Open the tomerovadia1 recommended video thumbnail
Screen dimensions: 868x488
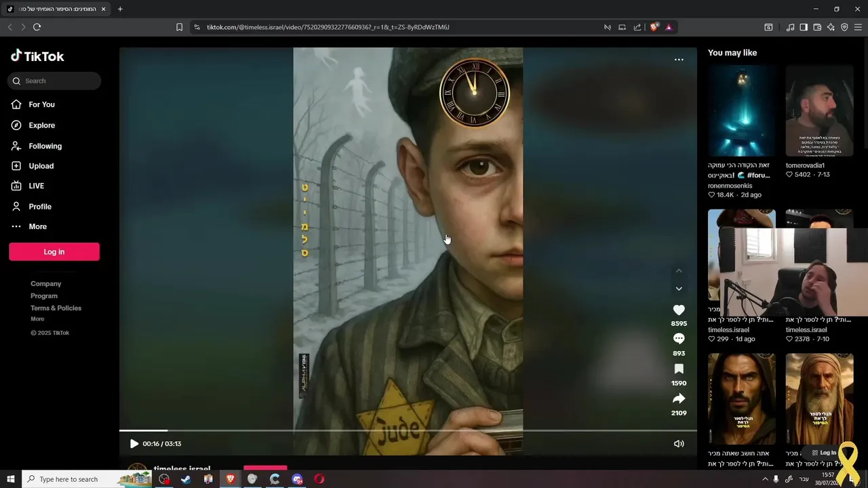819,110
